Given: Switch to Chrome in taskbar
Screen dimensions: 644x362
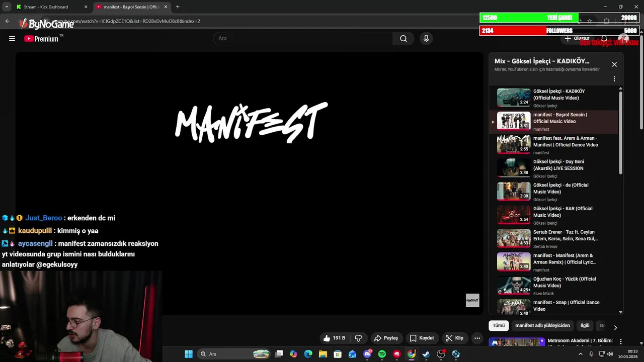Looking at the screenshot, I should point(412,354).
